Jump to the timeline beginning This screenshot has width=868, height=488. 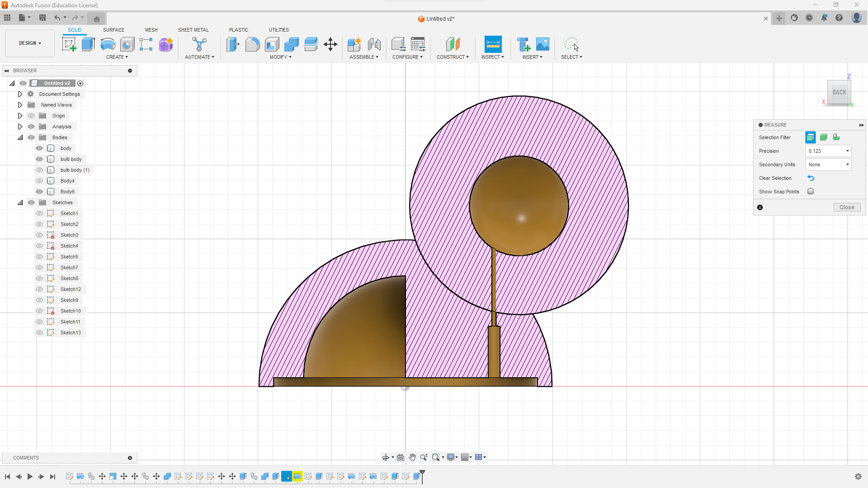pyautogui.click(x=8, y=476)
